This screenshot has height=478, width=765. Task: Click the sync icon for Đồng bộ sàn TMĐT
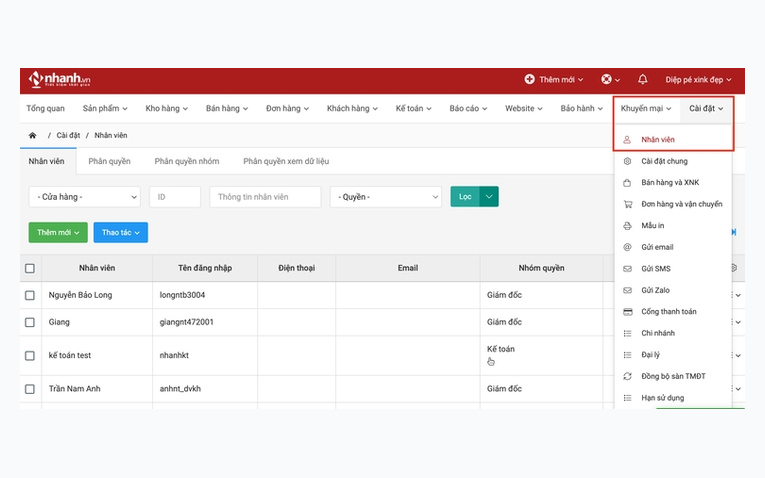tap(627, 376)
